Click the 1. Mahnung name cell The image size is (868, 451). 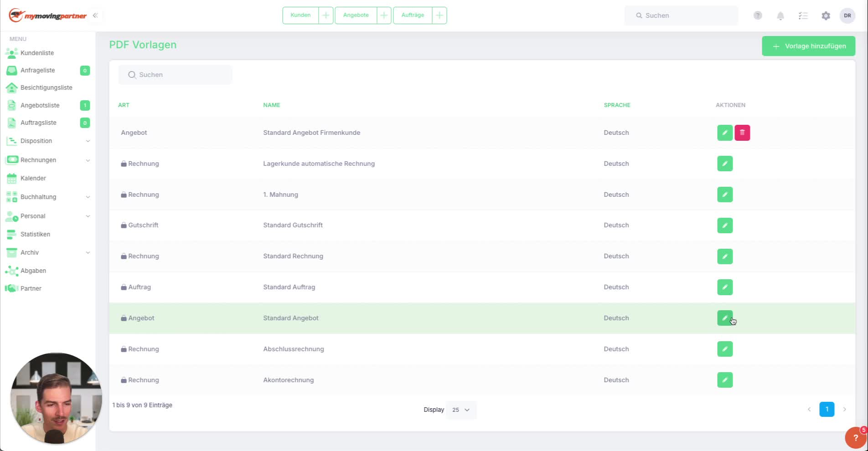pyautogui.click(x=280, y=195)
